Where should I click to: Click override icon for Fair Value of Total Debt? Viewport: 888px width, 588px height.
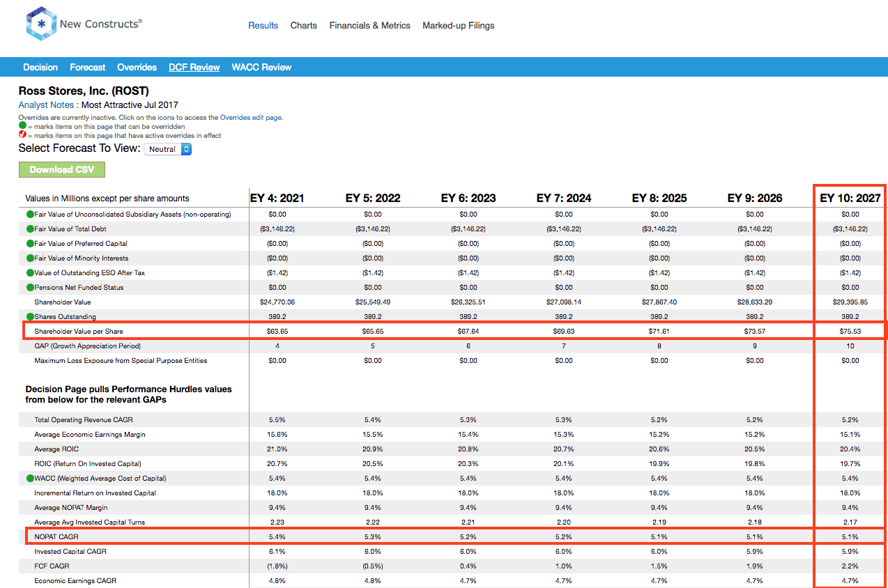click(x=30, y=229)
